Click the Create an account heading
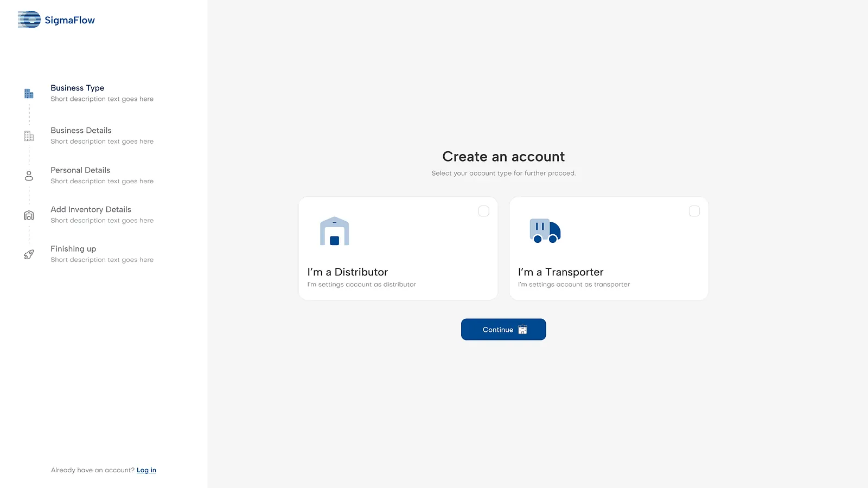 point(503,157)
